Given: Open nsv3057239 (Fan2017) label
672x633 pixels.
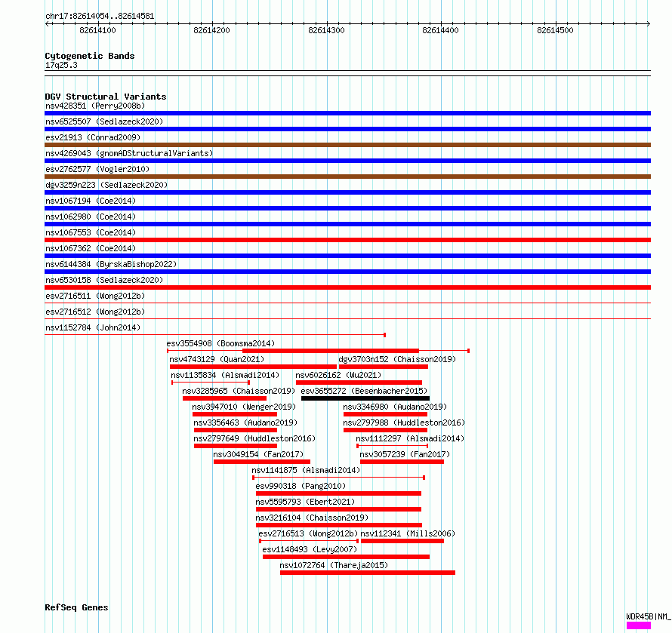Looking at the screenshot, I should pos(405,454).
